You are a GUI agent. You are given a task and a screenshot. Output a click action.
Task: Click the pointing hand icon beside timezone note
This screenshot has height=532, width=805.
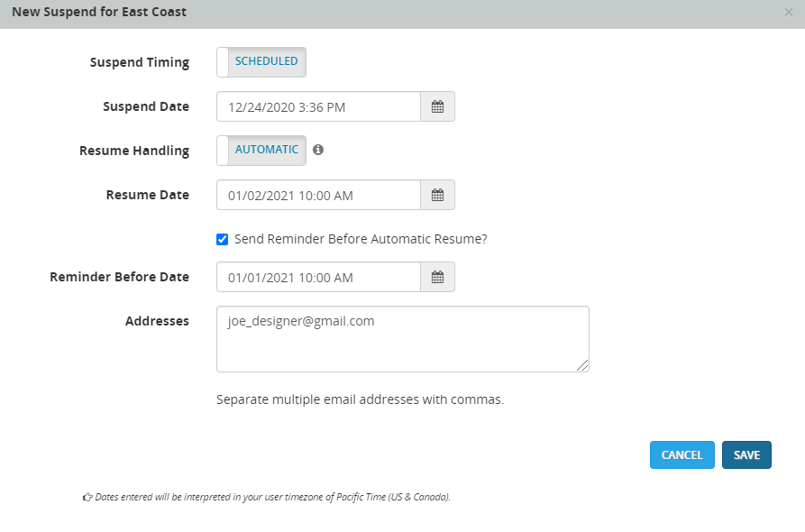pos(87,497)
